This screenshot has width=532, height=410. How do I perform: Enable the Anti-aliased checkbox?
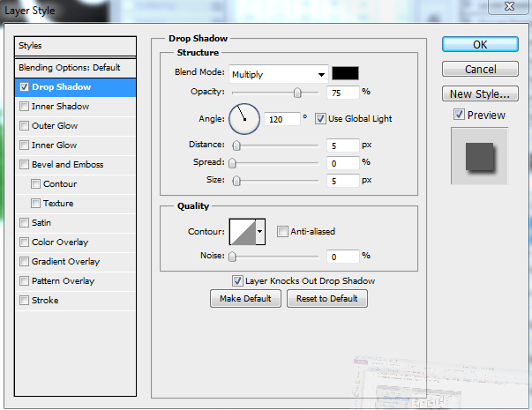(x=282, y=232)
